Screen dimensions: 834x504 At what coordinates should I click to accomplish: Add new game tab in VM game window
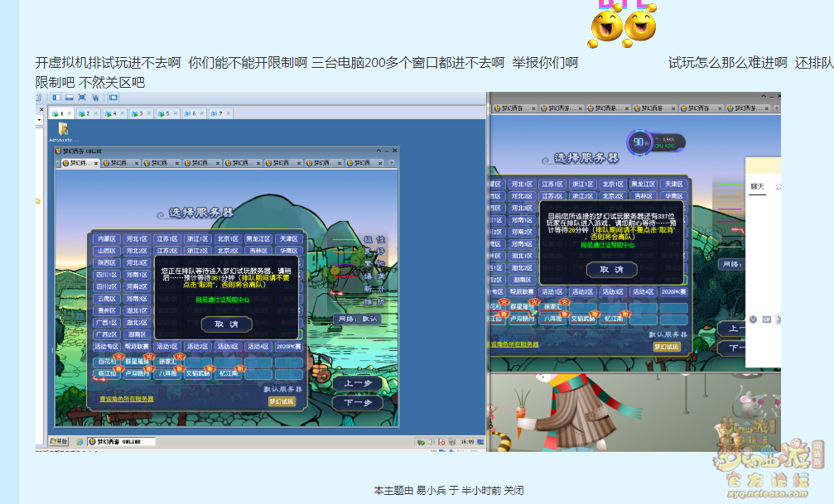point(392,163)
